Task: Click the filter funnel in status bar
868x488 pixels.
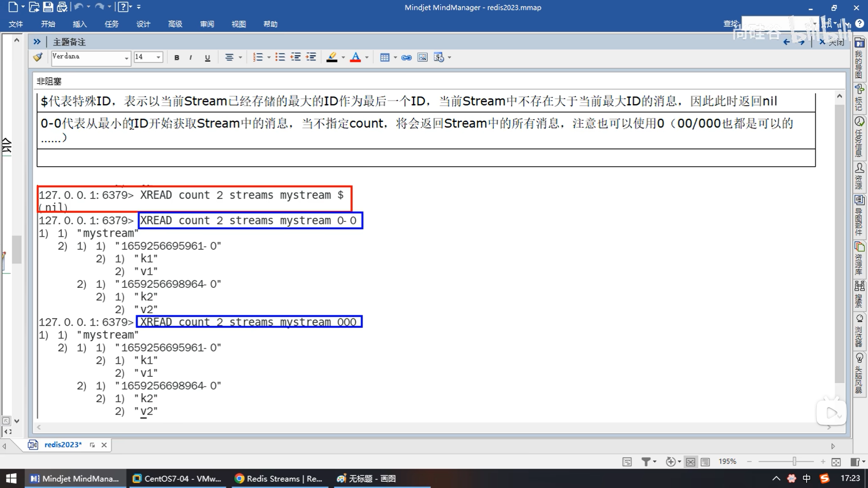Action: click(x=646, y=462)
